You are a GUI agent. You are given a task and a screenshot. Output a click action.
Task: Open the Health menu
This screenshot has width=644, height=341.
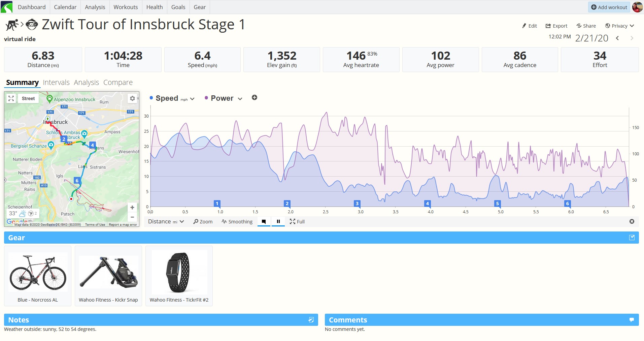coord(155,7)
